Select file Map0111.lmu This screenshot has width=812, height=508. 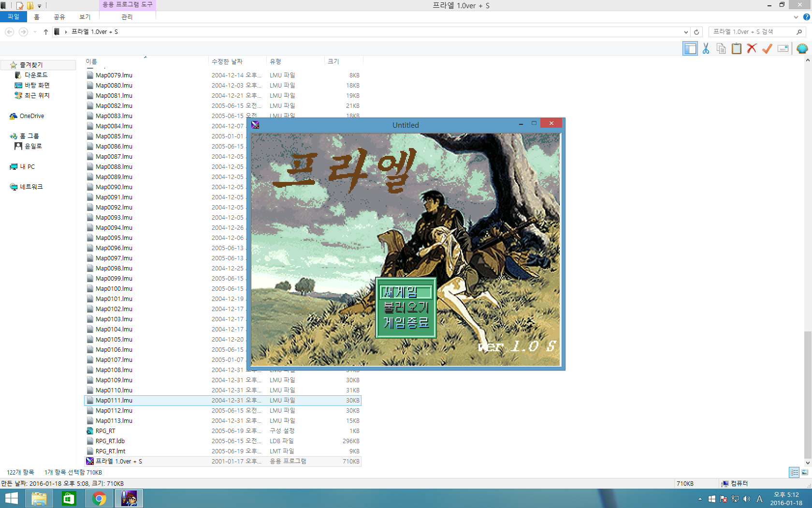tap(223, 400)
